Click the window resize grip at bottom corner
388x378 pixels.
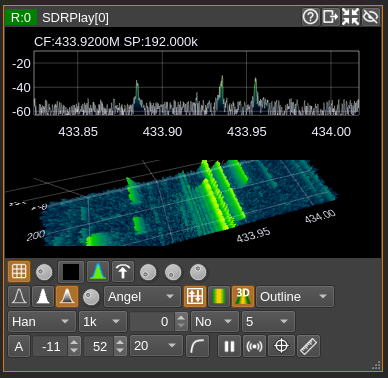pyautogui.click(x=376, y=365)
